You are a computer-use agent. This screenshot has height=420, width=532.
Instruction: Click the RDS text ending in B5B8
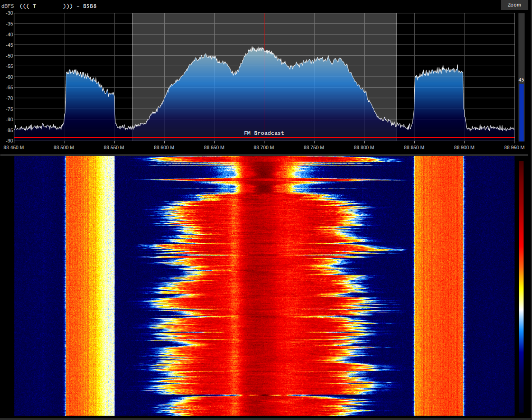(58, 6)
